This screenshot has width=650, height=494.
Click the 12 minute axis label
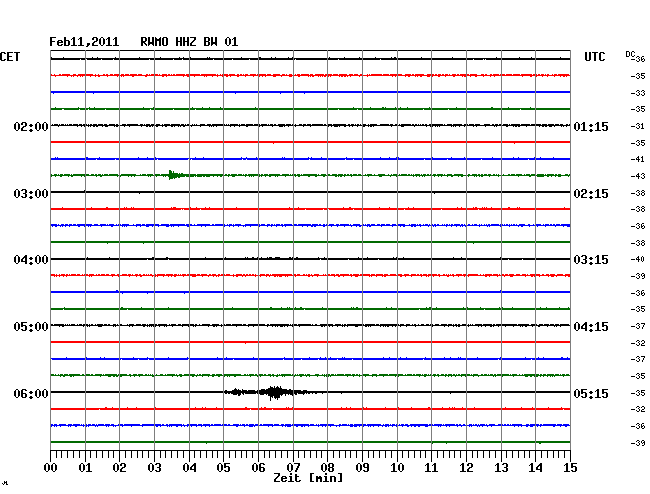tap(466, 468)
